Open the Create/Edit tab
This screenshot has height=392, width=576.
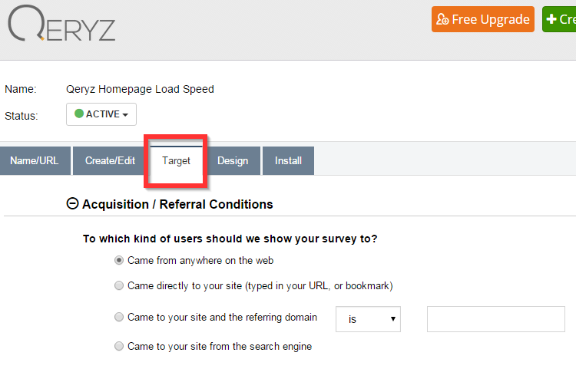click(110, 161)
